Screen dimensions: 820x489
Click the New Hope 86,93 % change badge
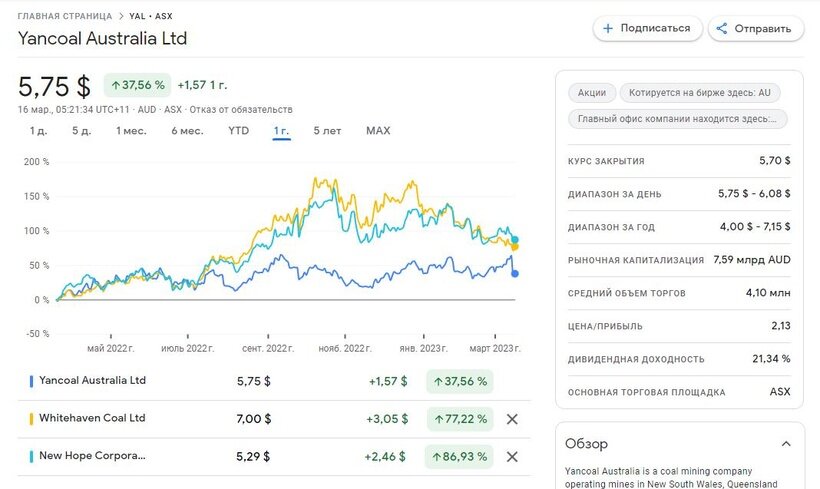[460, 457]
